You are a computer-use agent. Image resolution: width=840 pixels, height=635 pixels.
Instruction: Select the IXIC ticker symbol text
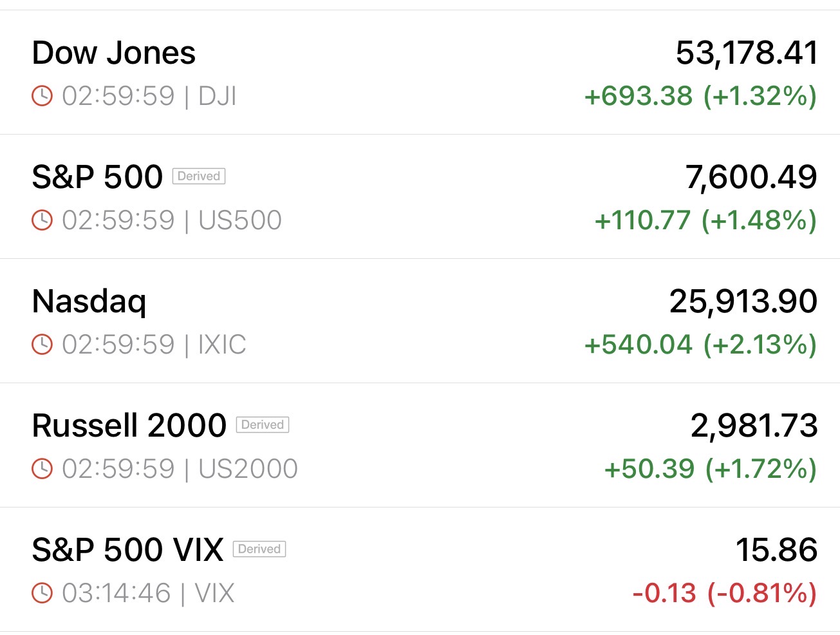(222, 345)
